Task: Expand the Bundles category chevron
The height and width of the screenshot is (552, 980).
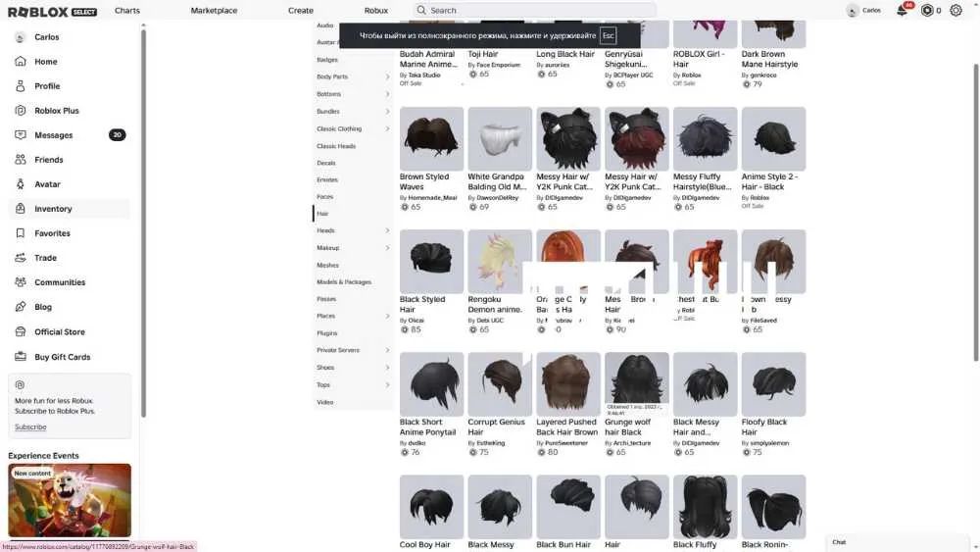Action: pos(387,111)
